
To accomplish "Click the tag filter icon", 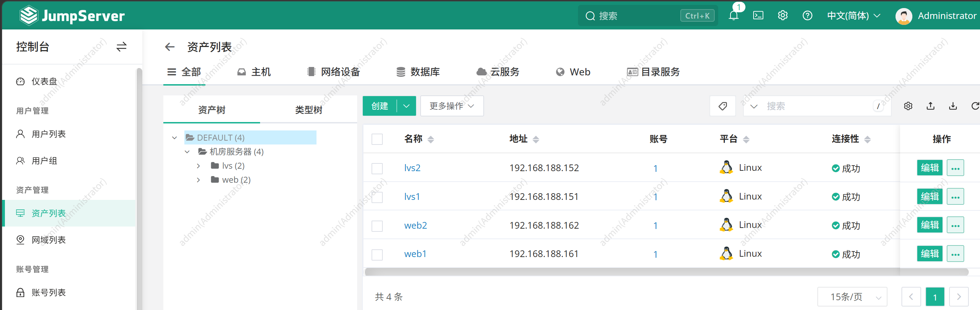I will pos(722,106).
